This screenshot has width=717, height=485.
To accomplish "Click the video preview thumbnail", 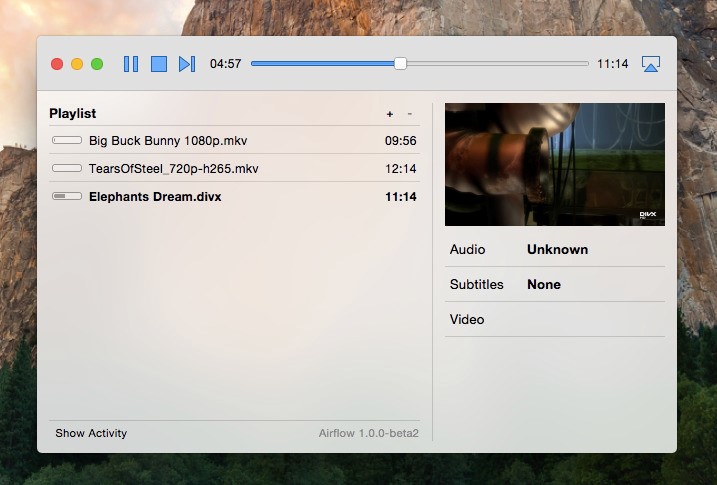I will coord(555,164).
